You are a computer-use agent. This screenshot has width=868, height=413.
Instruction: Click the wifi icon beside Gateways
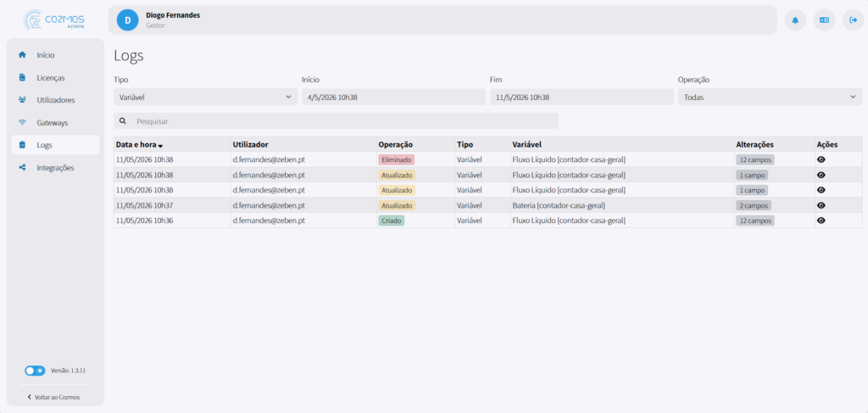point(22,122)
